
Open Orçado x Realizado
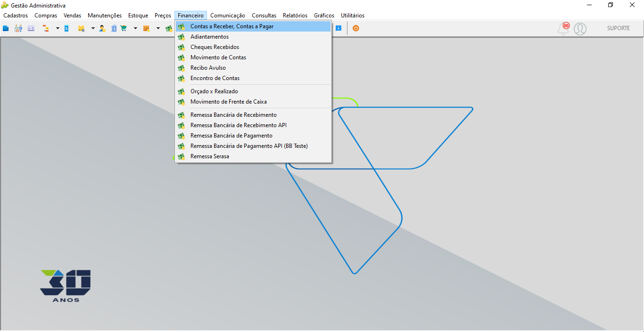click(x=253, y=91)
